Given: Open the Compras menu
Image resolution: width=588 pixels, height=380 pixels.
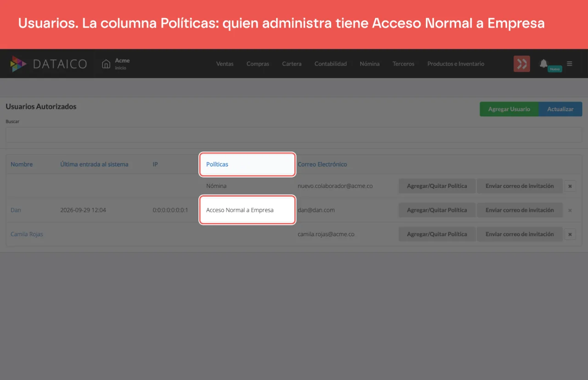Looking at the screenshot, I should pos(258,64).
